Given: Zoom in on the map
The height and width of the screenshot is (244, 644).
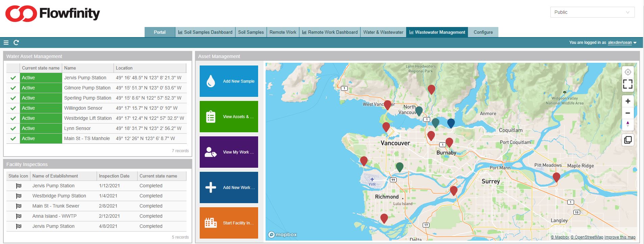Looking at the screenshot, I should pos(627,101).
